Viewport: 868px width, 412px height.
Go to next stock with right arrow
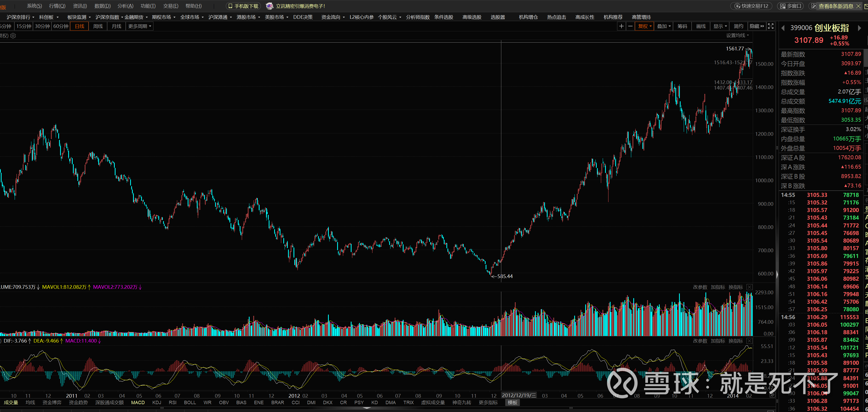pos(859,28)
